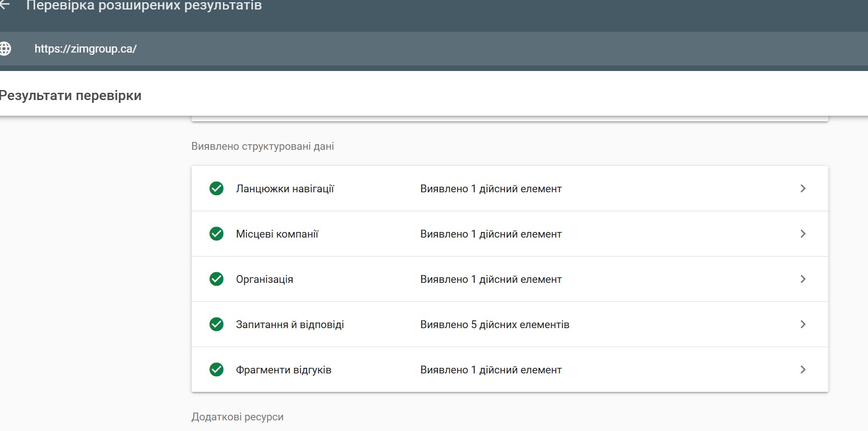Click the globe icon beside the URL
This screenshot has width=868, height=431.
5,49
